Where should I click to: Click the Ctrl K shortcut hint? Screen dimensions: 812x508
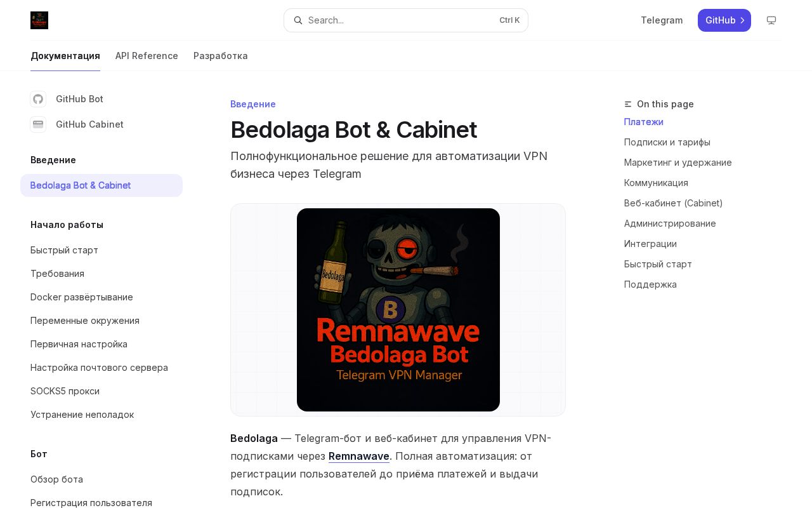(x=509, y=20)
